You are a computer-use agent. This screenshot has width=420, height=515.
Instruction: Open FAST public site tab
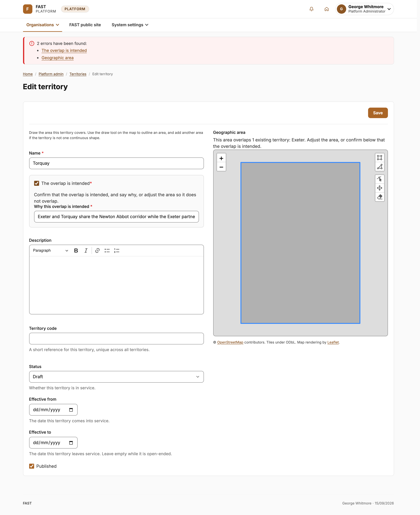(x=85, y=25)
